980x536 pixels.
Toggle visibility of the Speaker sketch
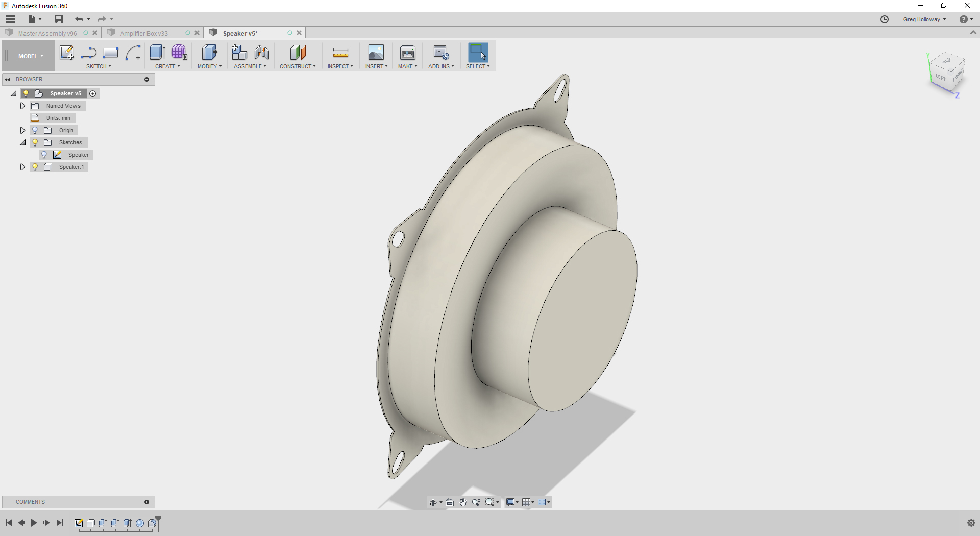pyautogui.click(x=44, y=155)
